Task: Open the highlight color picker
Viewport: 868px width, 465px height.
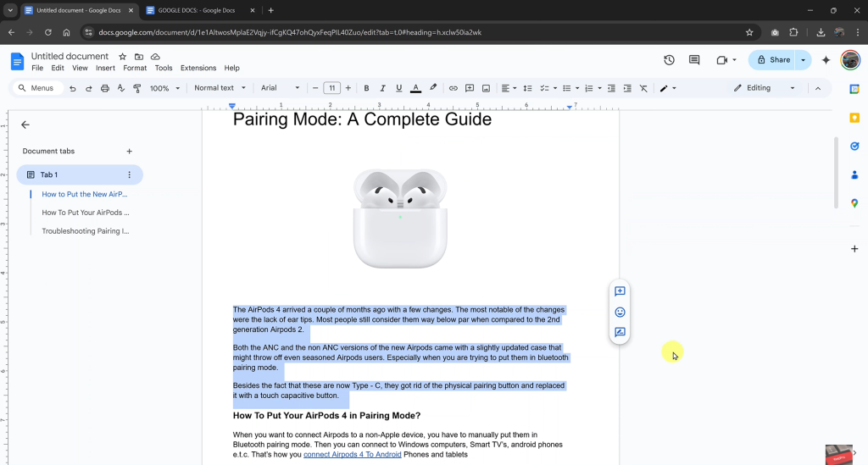Action: point(433,88)
